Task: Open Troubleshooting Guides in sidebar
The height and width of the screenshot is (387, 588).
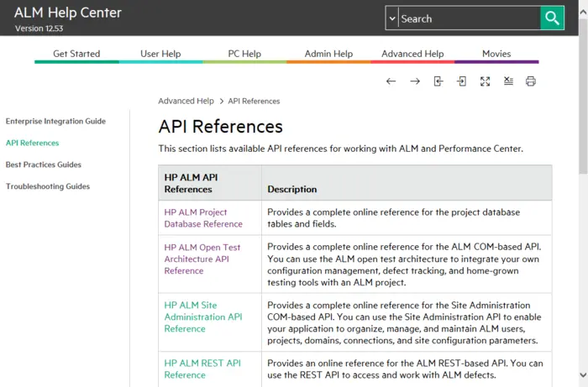Action: click(48, 186)
